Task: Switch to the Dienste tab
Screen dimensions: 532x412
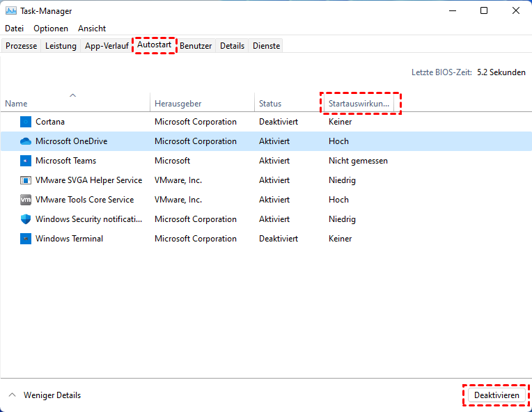Action: tap(267, 46)
